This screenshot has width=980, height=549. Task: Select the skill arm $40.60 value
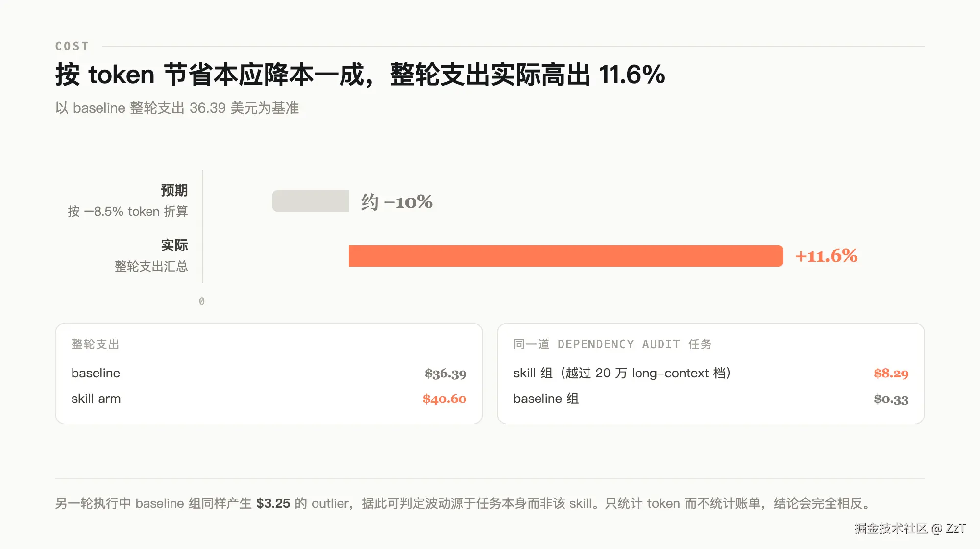(x=445, y=399)
